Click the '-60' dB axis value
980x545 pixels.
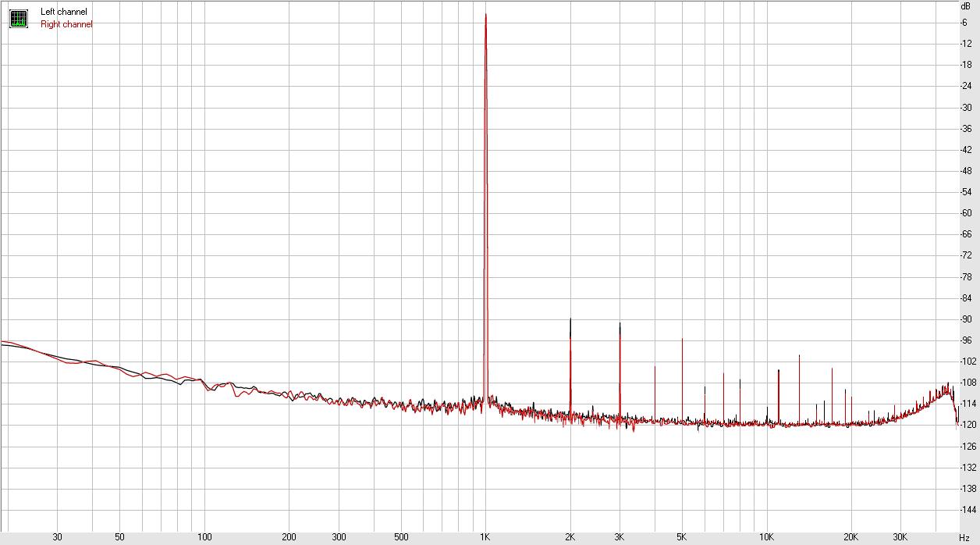point(966,212)
